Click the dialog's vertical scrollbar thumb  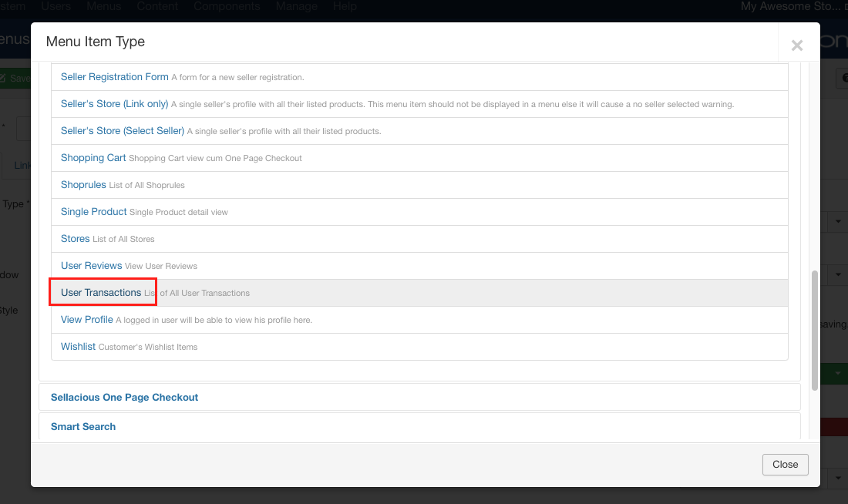[x=815, y=331]
